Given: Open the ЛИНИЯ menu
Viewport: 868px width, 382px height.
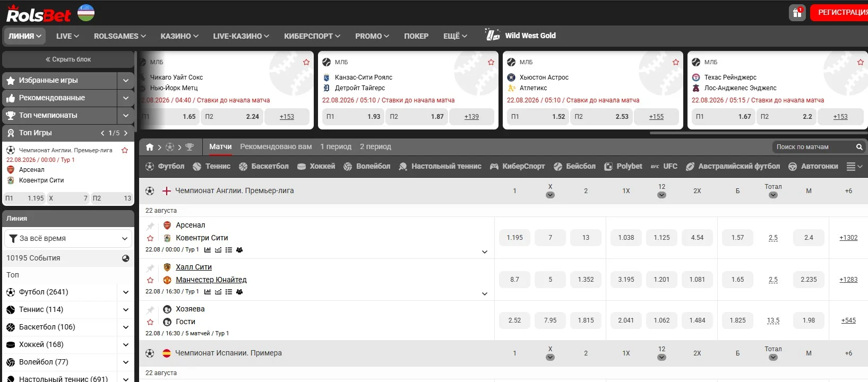Looking at the screenshot, I should [x=24, y=36].
